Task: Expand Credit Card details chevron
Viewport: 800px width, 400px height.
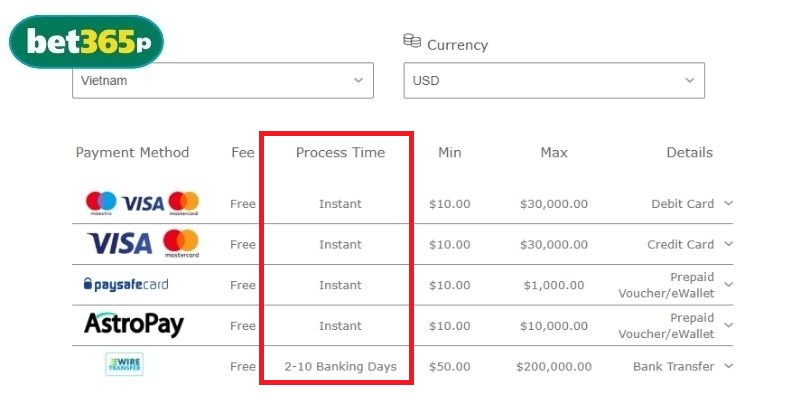Action: (x=728, y=244)
